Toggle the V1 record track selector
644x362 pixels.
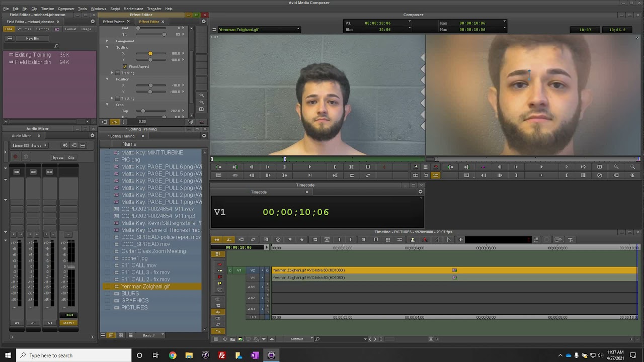[253, 278]
